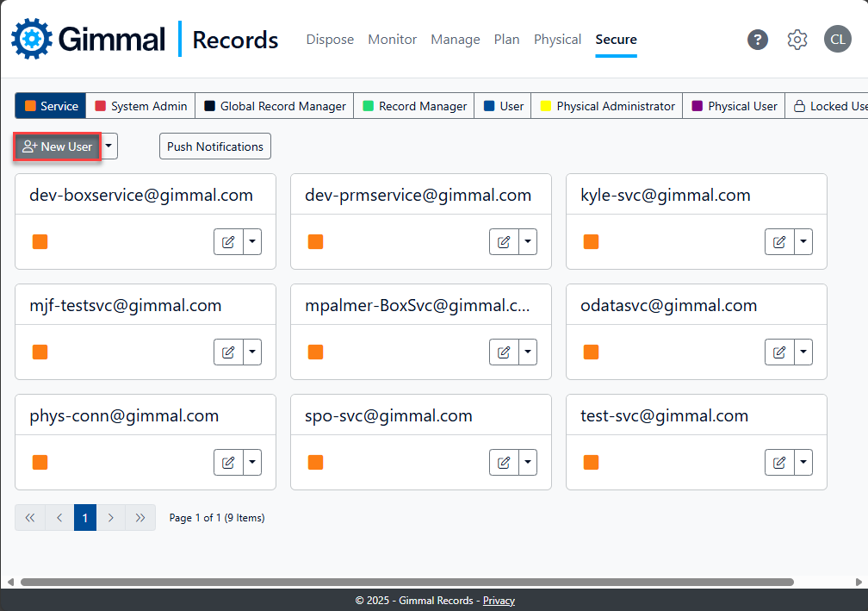
Task: Switch to Physical Administrator tab
Action: point(607,106)
